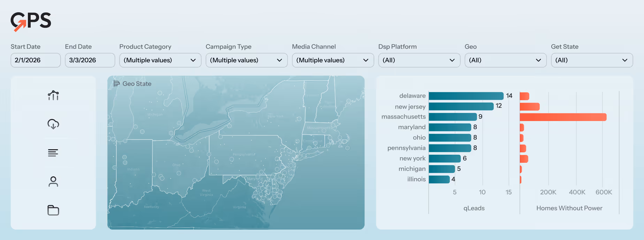Viewport: 644px width, 240px height.
Task: Click the 600K axis tick label
Action: click(x=604, y=192)
